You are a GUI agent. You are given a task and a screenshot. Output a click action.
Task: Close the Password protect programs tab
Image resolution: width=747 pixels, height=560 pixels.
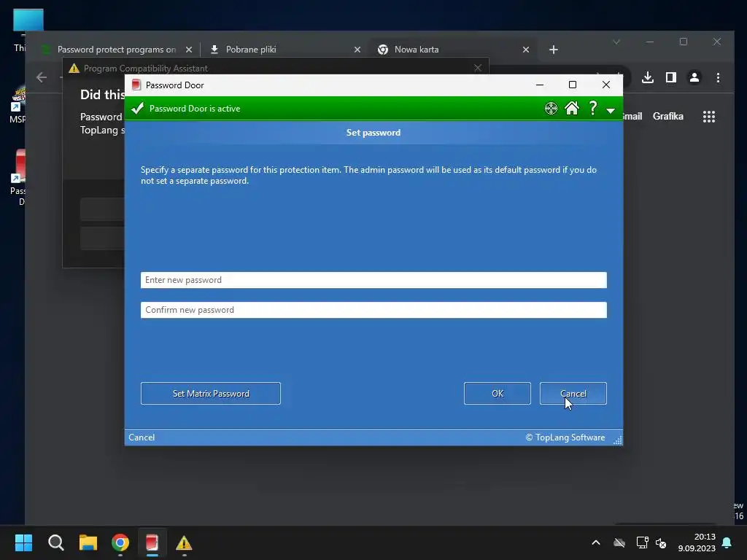(189, 50)
